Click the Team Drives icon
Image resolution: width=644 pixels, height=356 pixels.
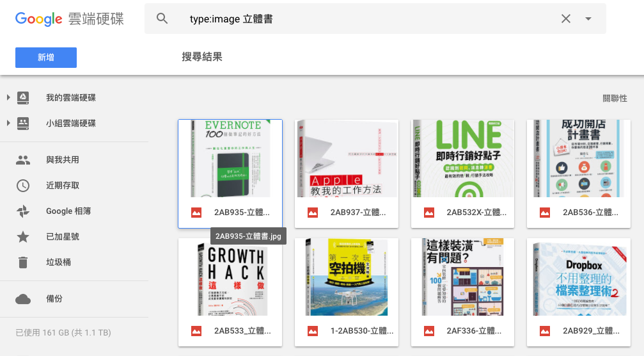point(23,123)
